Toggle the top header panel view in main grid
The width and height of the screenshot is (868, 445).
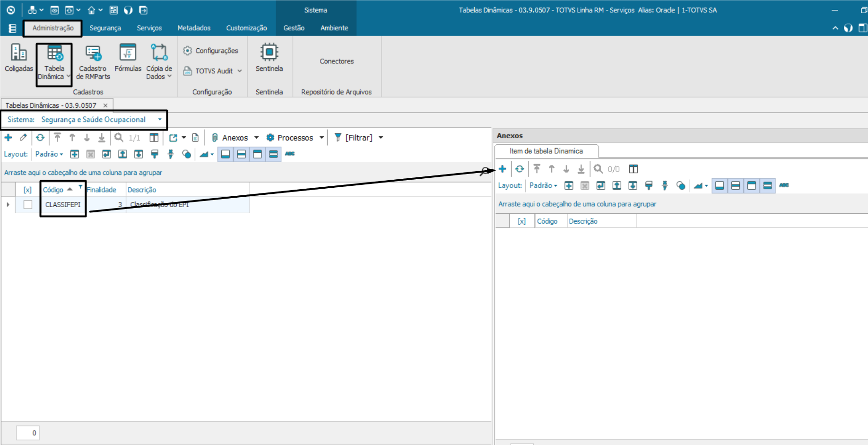pos(258,154)
